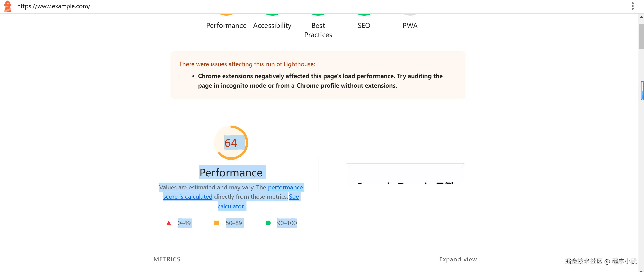Image resolution: width=644 pixels, height=272 pixels.
Task: Click the vertical scrollbar thumb
Action: (x=641, y=37)
